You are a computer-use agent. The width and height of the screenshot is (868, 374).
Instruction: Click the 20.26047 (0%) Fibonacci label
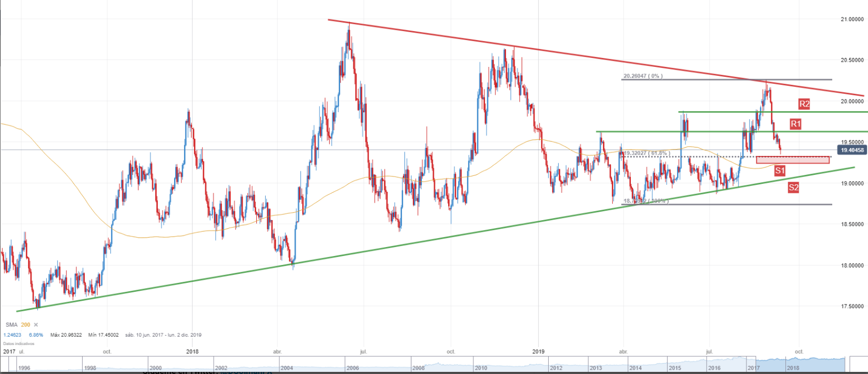(x=643, y=76)
